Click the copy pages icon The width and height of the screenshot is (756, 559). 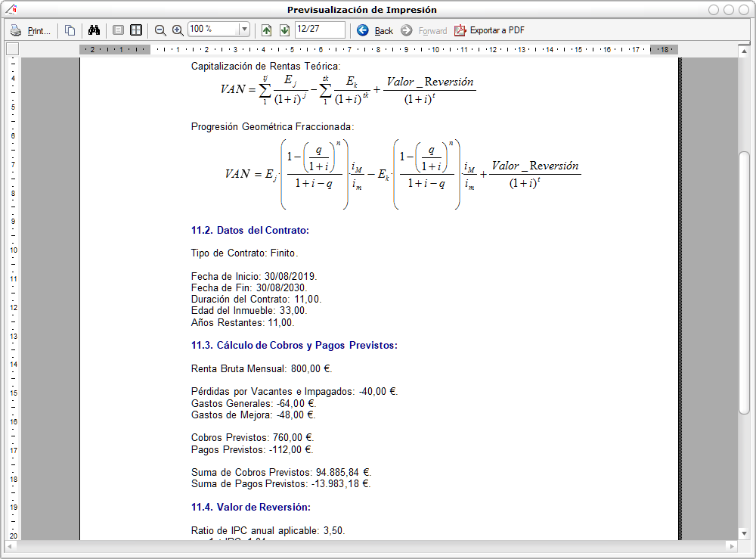coord(70,30)
